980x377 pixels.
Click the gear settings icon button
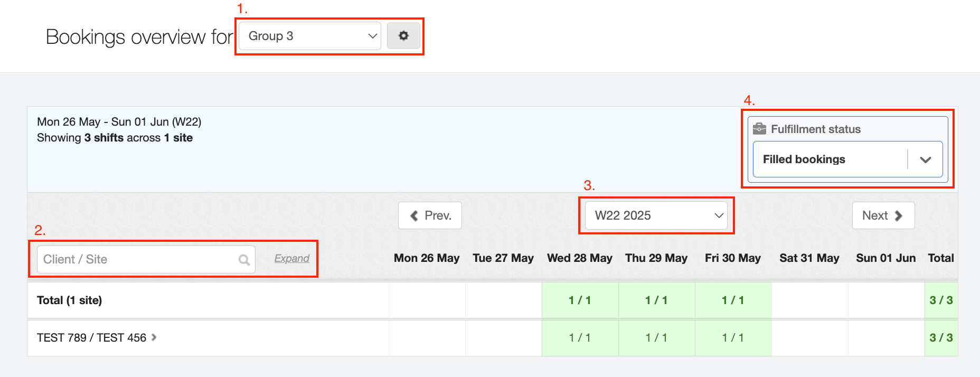click(403, 36)
